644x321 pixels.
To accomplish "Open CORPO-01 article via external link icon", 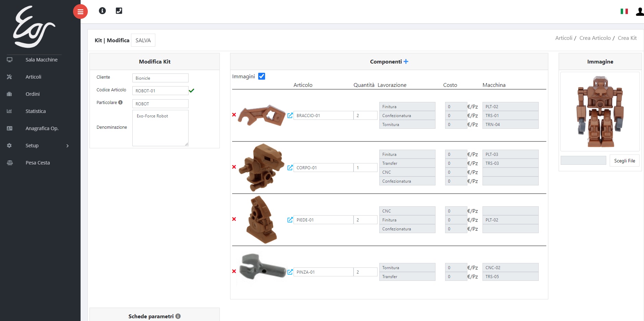I will tap(290, 168).
